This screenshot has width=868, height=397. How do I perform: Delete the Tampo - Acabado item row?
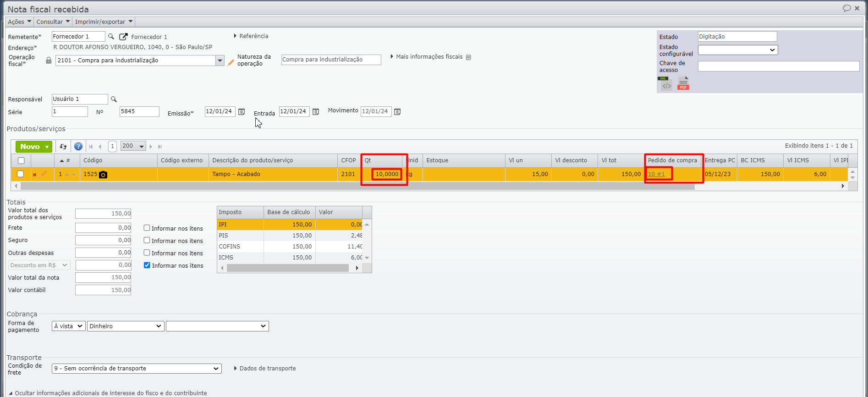click(34, 175)
